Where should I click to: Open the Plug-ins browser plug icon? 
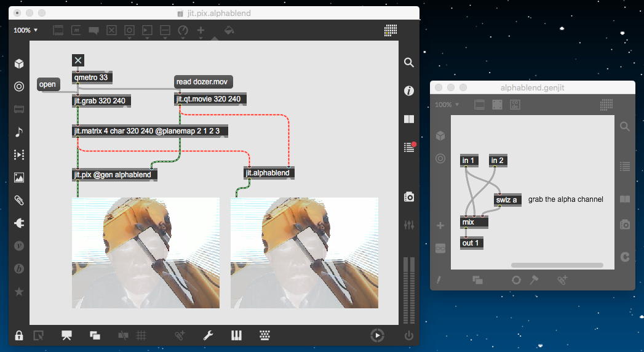pos(19,223)
